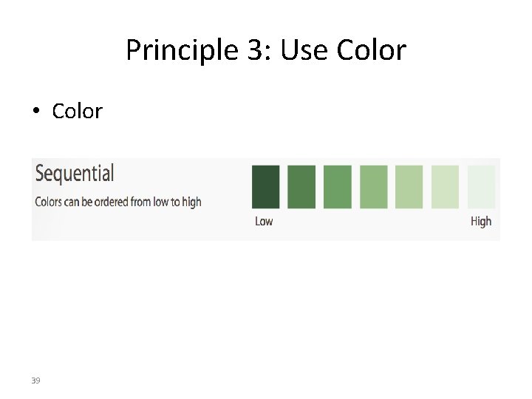
Task: Click the word 'Color' in the slide title
Action: pos(372,51)
